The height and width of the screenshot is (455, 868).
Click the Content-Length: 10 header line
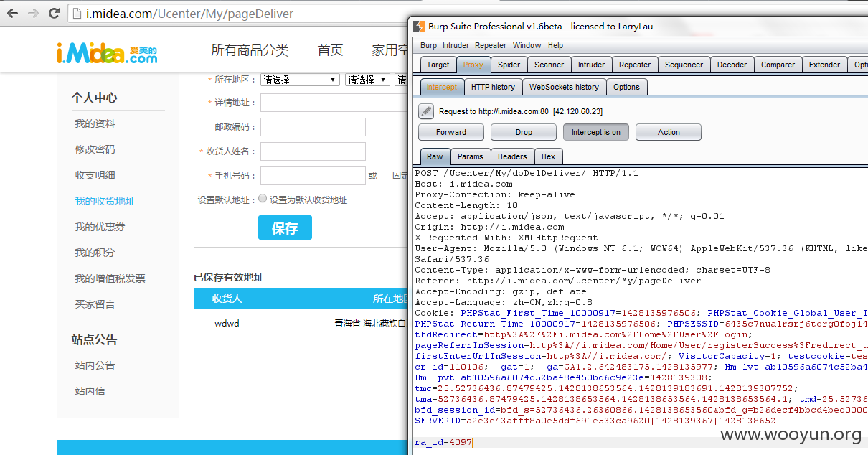click(x=466, y=205)
